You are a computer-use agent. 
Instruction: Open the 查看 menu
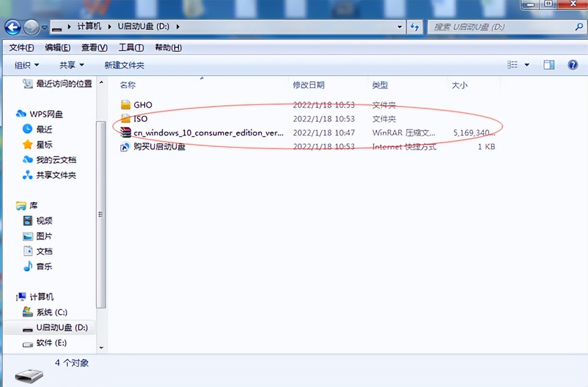point(94,47)
